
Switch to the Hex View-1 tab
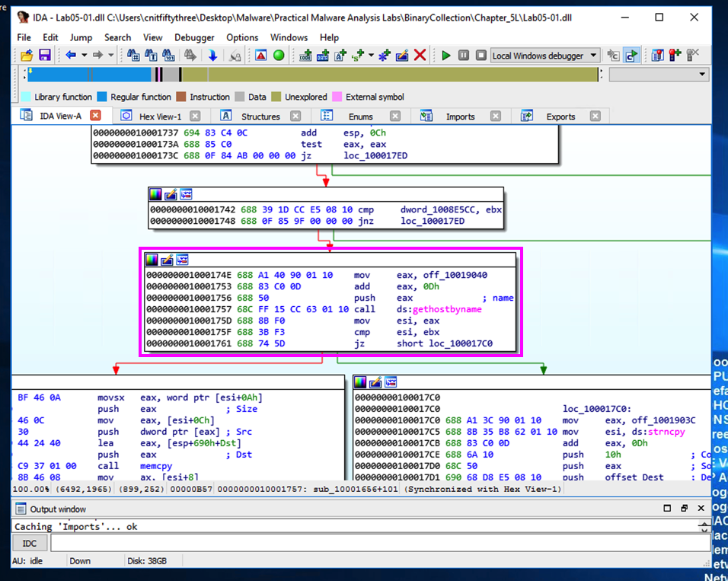tap(160, 117)
